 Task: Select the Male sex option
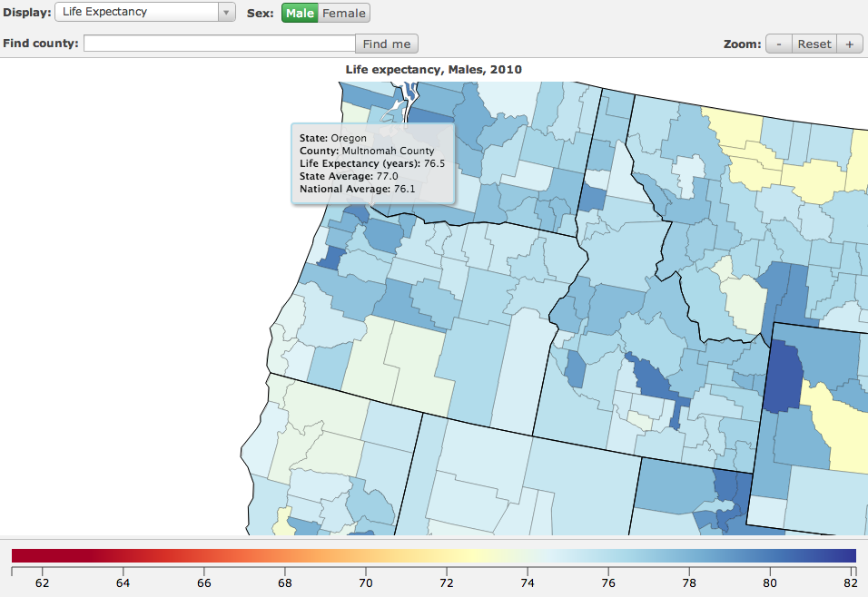click(x=301, y=13)
